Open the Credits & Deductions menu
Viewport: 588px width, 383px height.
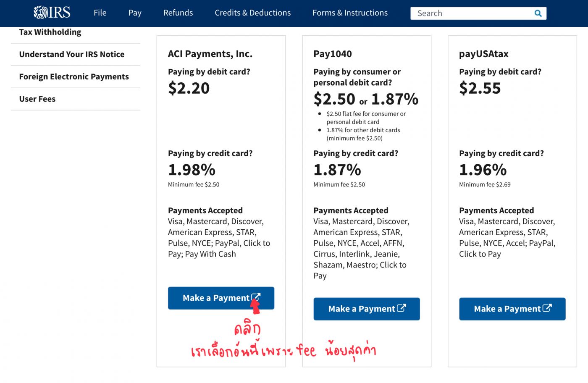[252, 13]
